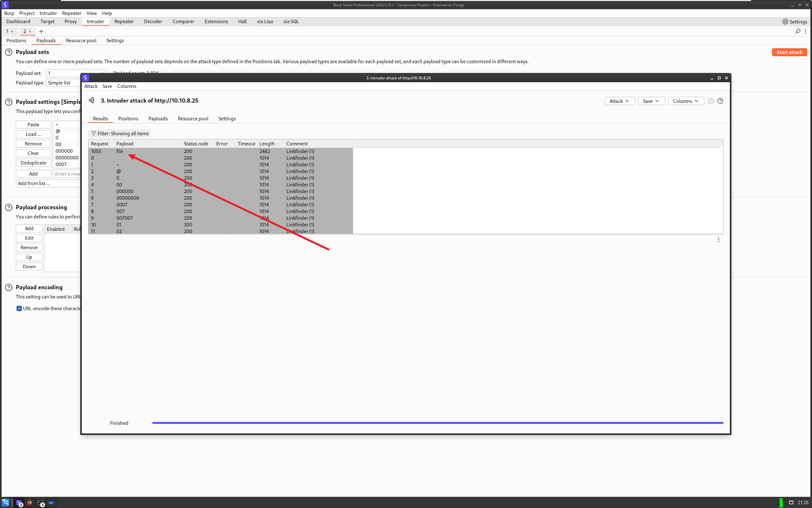Viewport: 812px width, 508px height.
Task: Click the Filter: Showing all items bar
Action: tap(120, 134)
